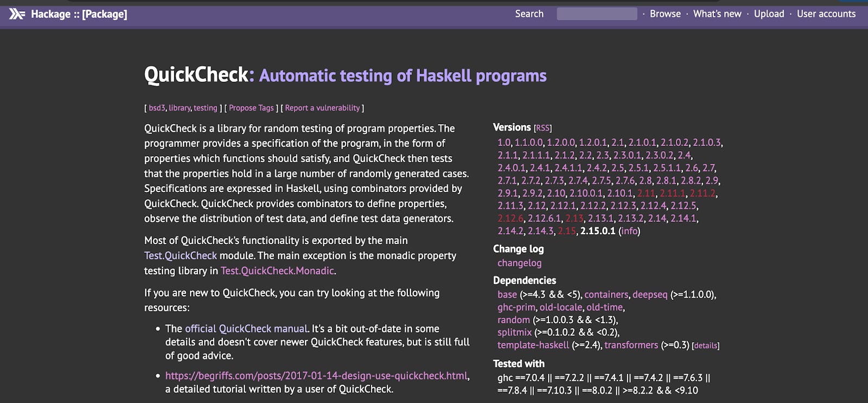
Task: Open the begriffs.com tutorial link
Action: pos(316,376)
